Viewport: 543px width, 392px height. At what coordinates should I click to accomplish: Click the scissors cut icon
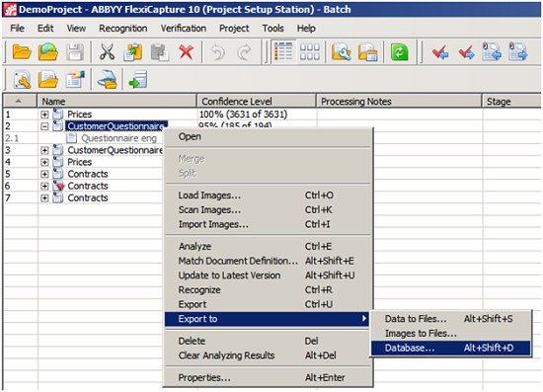[x=107, y=52]
